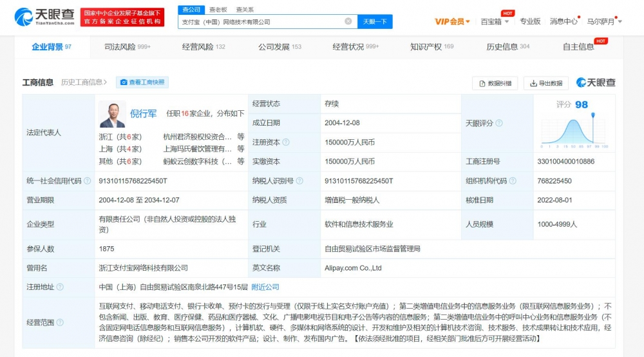
Task: Switch to the 经营状况 tab
Action: [x=355, y=47]
